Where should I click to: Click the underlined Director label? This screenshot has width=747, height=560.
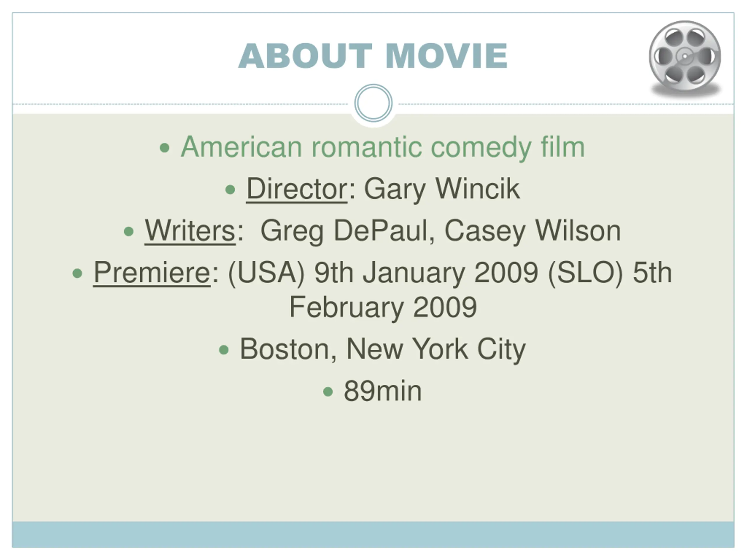(x=297, y=189)
